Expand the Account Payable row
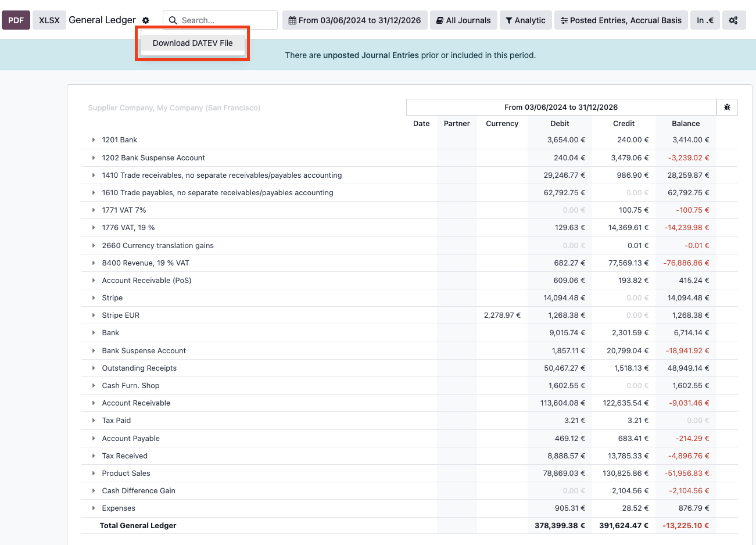This screenshot has width=756, height=545. pos(94,438)
